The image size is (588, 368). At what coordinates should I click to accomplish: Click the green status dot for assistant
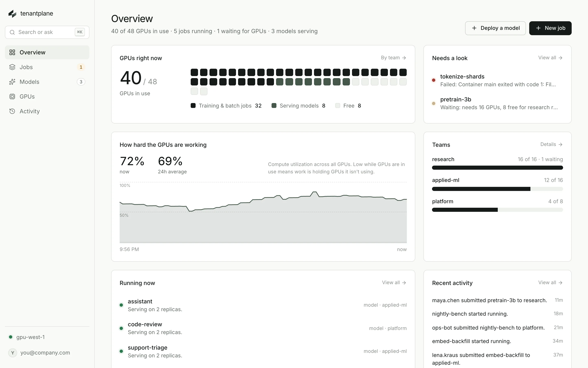click(x=121, y=305)
